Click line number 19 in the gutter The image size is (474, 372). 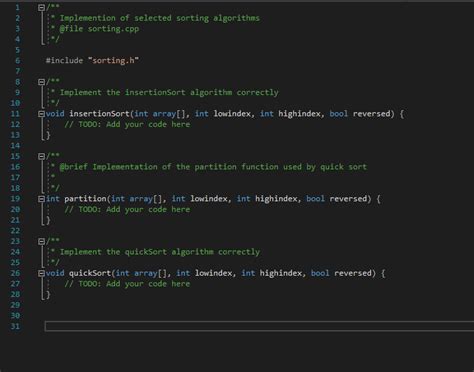[15, 199]
